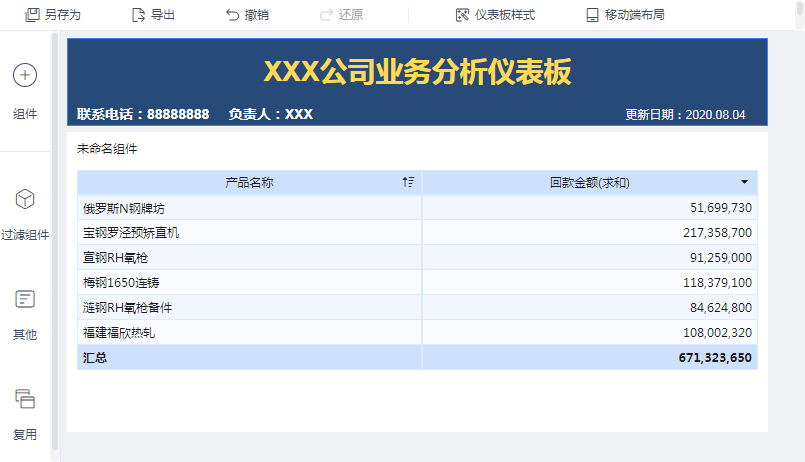The width and height of the screenshot is (805, 462).
Task: Sort by the 产品名称 sort icon
Action: pos(408,182)
